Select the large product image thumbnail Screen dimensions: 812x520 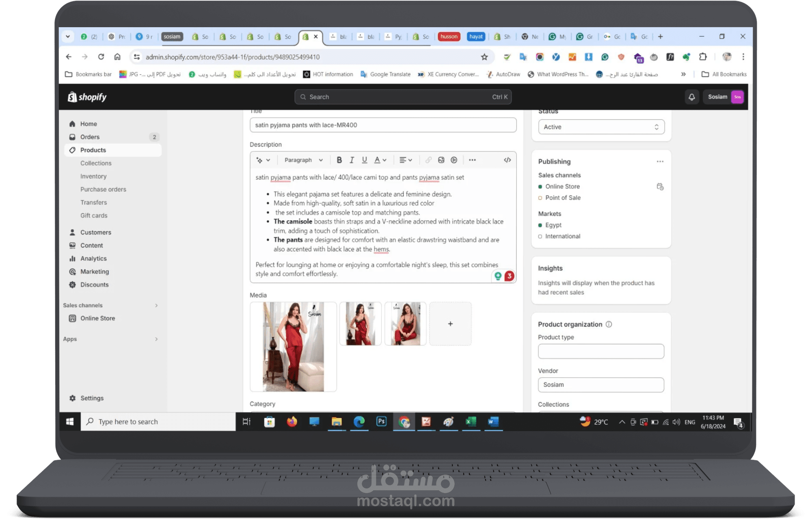coord(293,347)
